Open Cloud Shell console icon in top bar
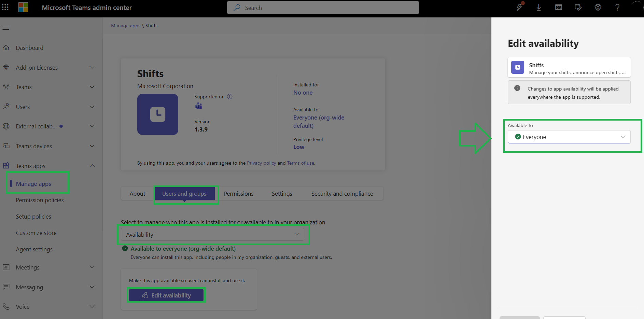Viewport: 644px width, 319px height. point(559,7)
